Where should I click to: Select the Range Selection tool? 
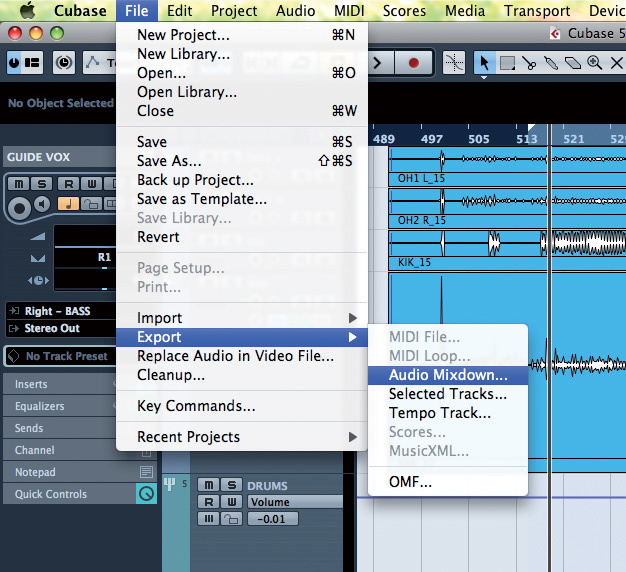[x=507, y=63]
